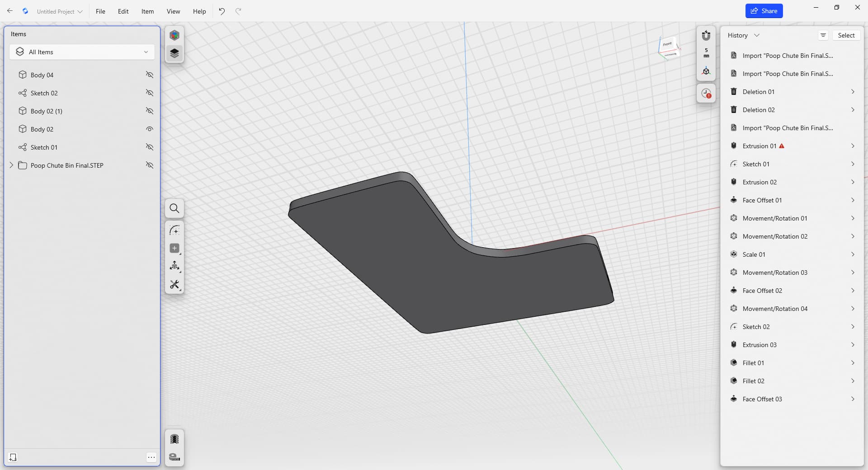
Task: Show the Poop Chute Bin Final.STEP folder
Action: (150, 165)
